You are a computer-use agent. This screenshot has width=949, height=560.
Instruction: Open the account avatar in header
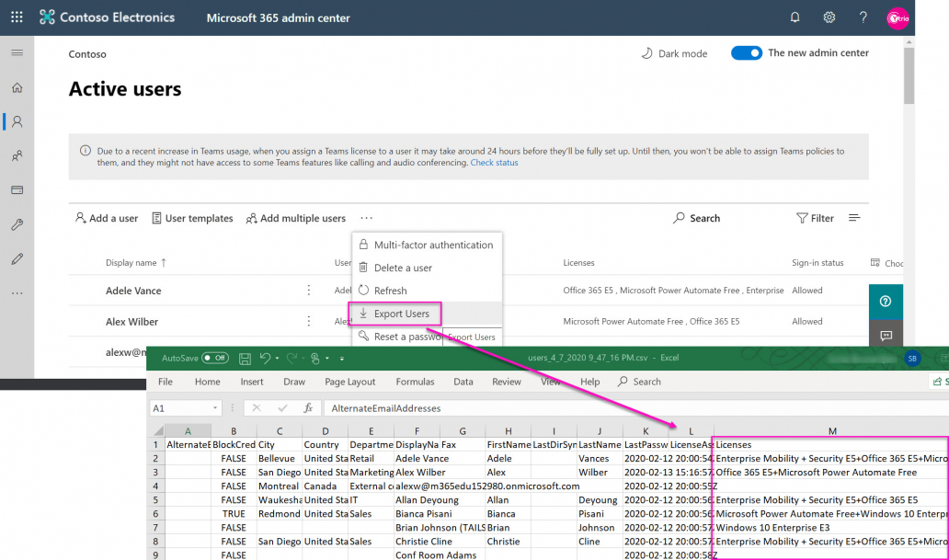[x=898, y=18]
